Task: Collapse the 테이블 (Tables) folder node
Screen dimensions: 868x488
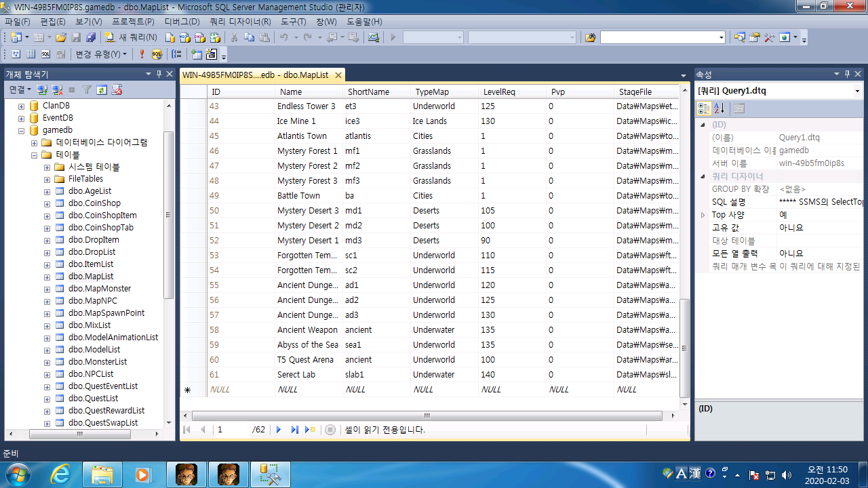Action: [x=35, y=155]
